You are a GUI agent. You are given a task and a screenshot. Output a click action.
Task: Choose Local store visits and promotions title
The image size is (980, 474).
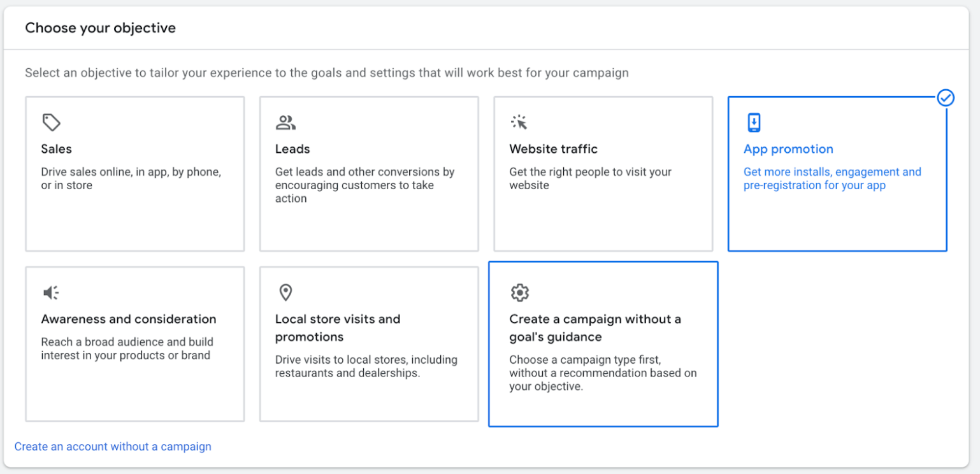click(338, 327)
